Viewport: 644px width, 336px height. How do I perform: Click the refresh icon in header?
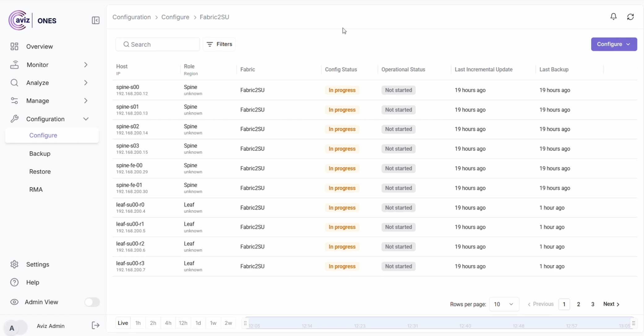pos(630,17)
